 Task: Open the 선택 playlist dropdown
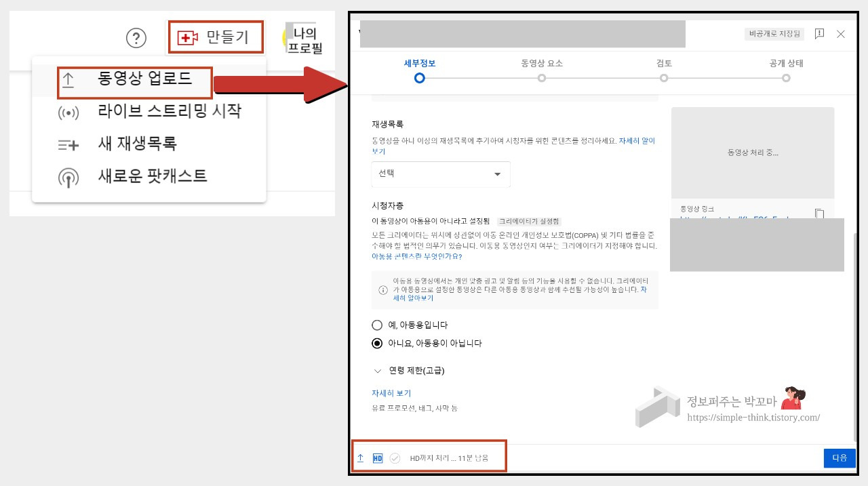tap(441, 174)
